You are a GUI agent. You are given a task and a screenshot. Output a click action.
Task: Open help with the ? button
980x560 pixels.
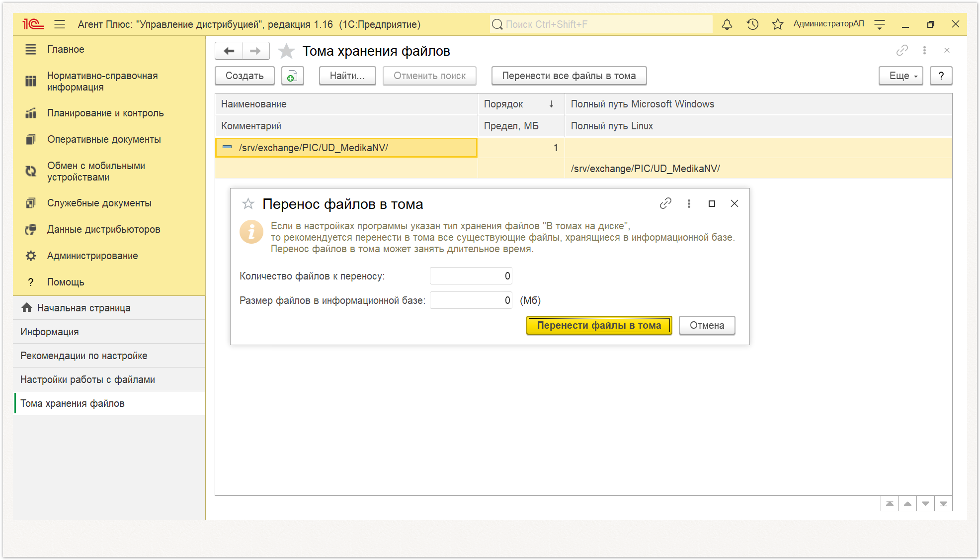pyautogui.click(x=941, y=76)
